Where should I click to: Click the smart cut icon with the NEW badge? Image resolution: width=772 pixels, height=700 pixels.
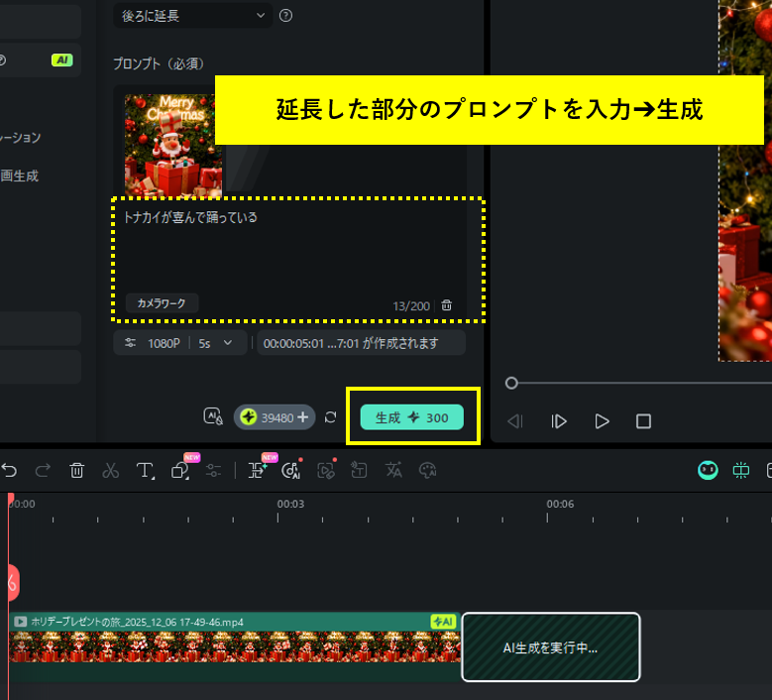click(x=258, y=470)
